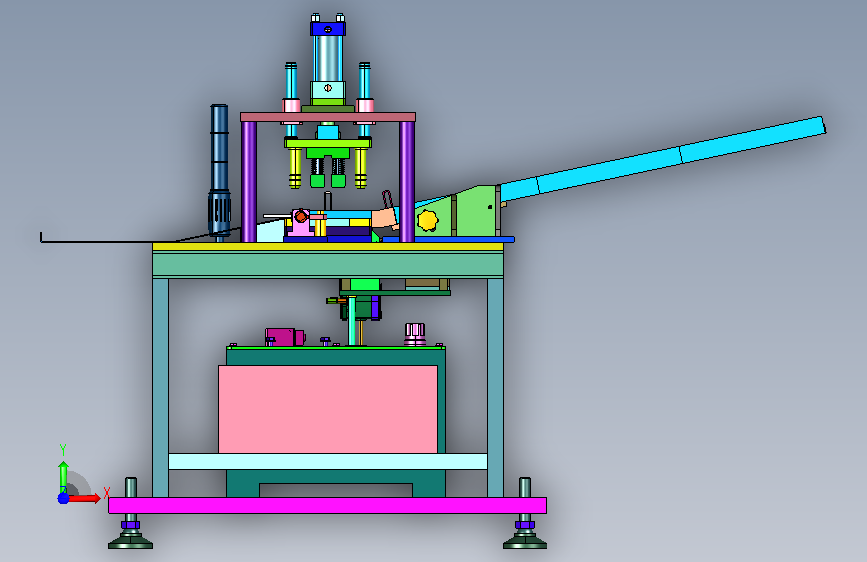Select the lime green press plate
This screenshot has height=562, width=867.
pos(328,143)
